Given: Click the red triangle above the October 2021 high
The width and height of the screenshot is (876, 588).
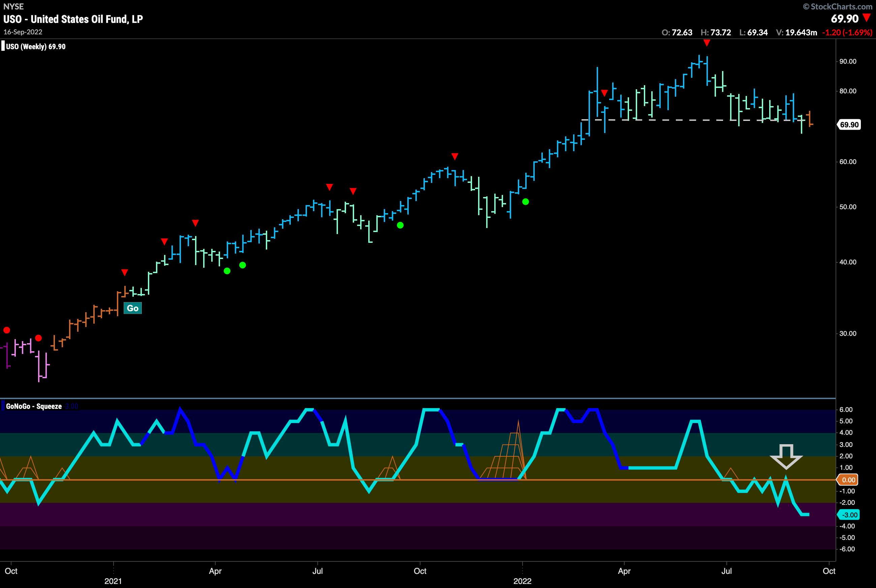Looking at the screenshot, I should tap(455, 156).
